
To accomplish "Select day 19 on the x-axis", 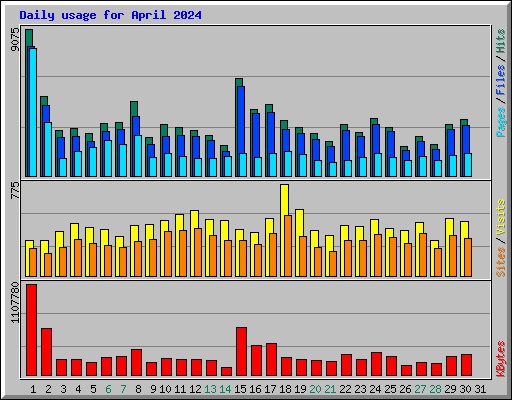I will [x=300, y=389].
